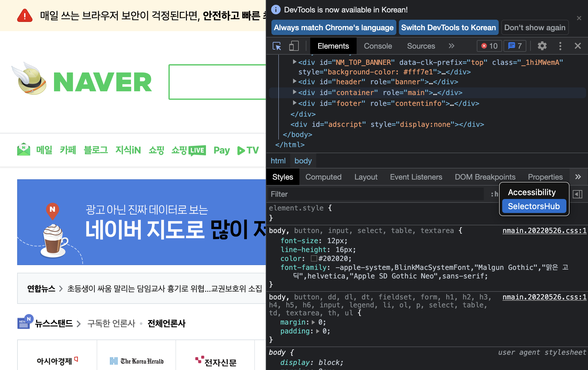The height and width of the screenshot is (370, 588).
Task: Toggle the computed styles sidebar icon
Action: pyautogui.click(x=578, y=194)
